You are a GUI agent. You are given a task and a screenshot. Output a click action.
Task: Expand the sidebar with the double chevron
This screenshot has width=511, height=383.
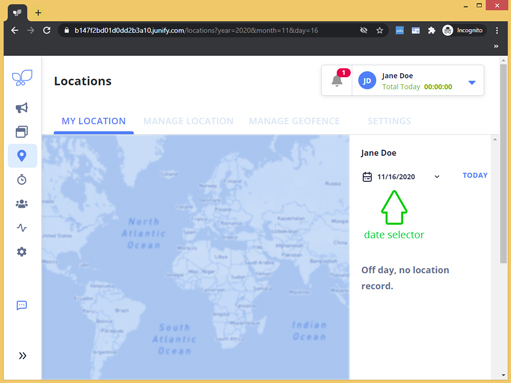(22, 356)
